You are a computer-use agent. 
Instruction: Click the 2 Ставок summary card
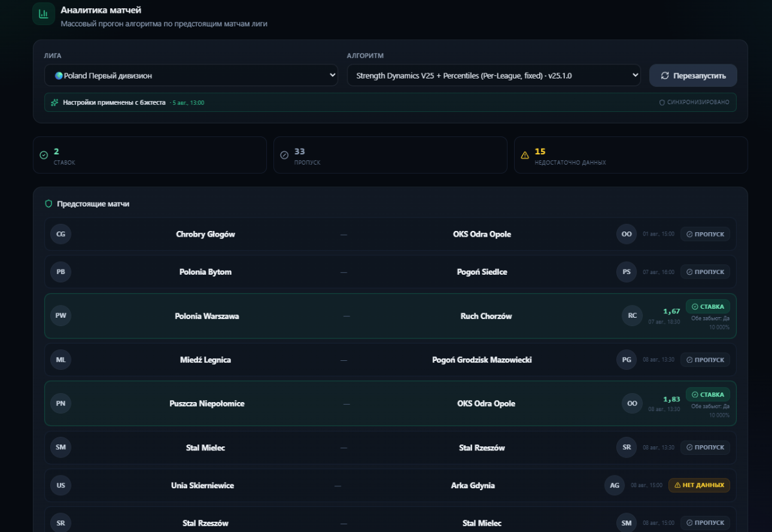(x=150, y=155)
